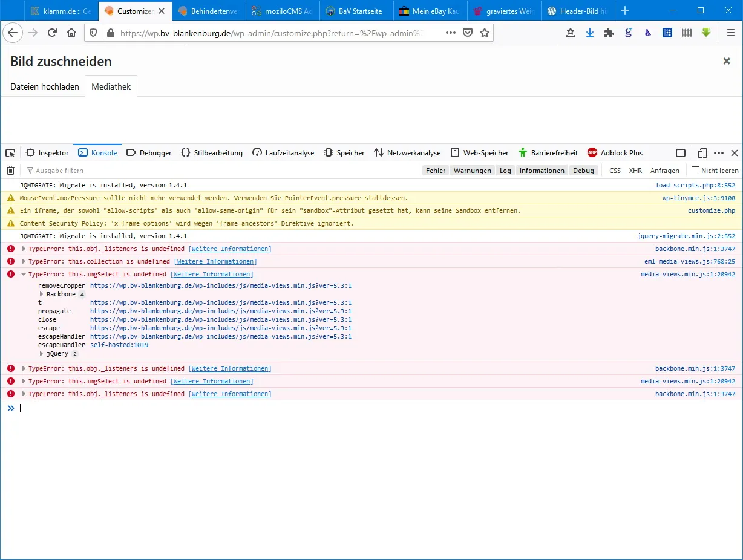The height and width of the screenshot is (560, 743).
Task: Open the jquery-migrate.min.js:2:552 source link
Action: pyautogui.click(x=686, y=236)
